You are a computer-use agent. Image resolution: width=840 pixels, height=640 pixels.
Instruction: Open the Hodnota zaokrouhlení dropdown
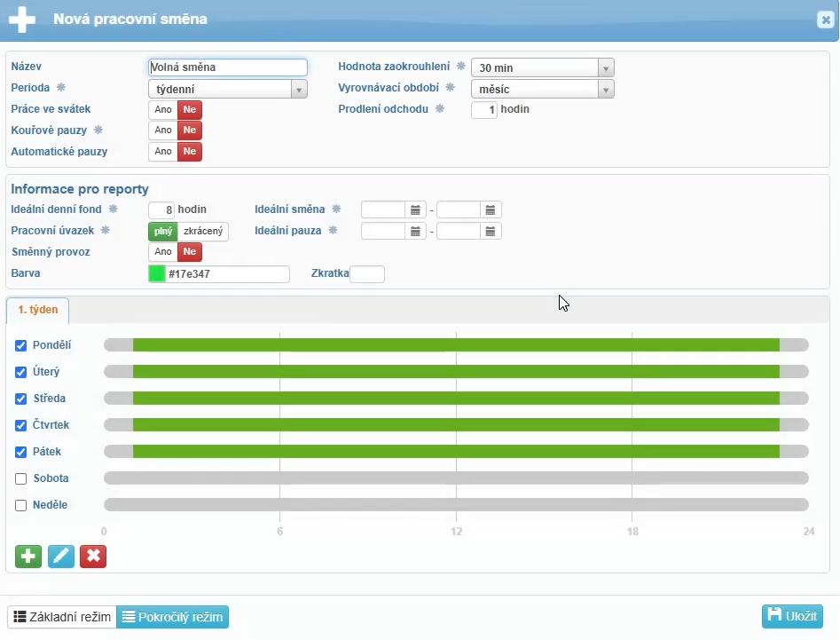click(606, 68)
